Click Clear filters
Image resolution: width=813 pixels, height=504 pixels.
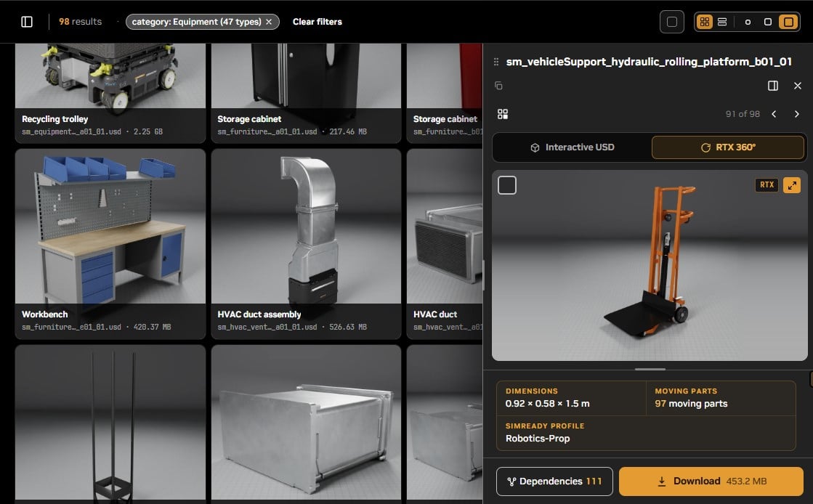[x=317, y=22]
